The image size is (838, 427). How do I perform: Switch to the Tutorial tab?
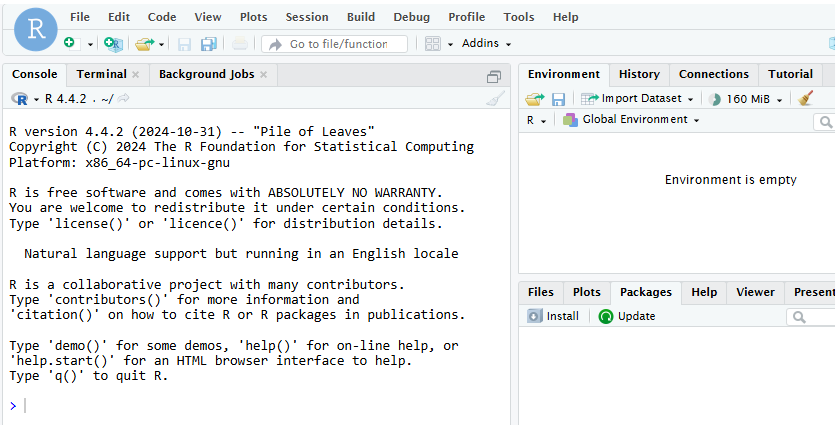[x=790, y=74]
